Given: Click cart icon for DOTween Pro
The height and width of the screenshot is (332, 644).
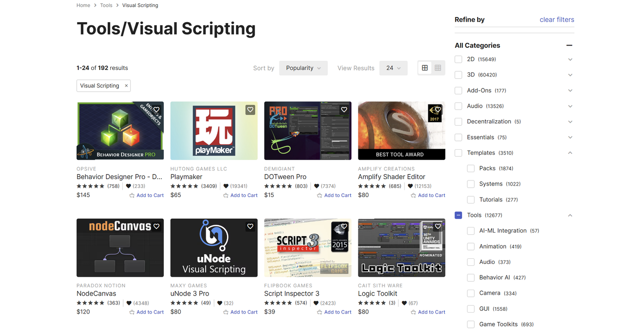Looking at the screenshot, I should point(320,195).
